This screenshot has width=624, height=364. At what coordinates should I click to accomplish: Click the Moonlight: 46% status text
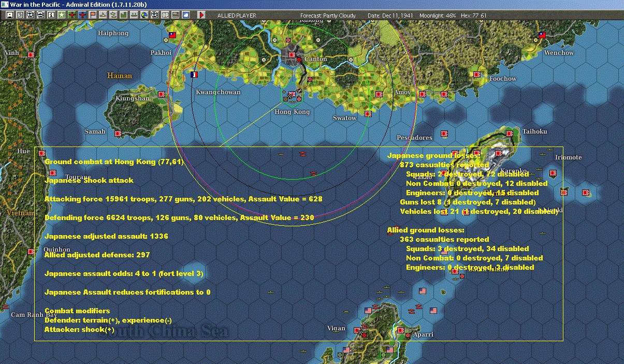(438, 16)
